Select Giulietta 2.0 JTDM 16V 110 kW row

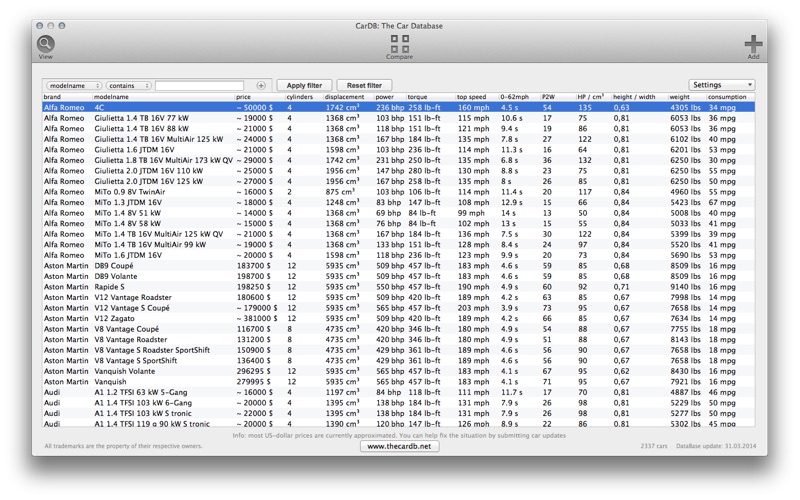pyautogui.click(x=398, y=171)
